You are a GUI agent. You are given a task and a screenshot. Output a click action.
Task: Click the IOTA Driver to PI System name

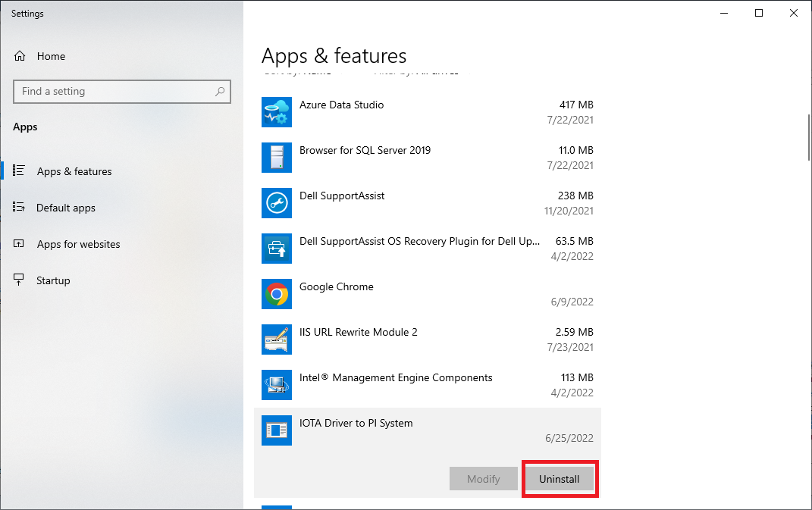tap(356, 423)
